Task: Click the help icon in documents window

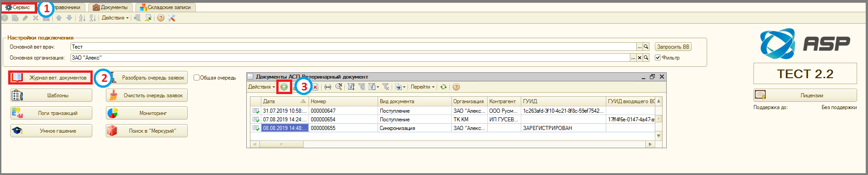Action: click(456, 87)
